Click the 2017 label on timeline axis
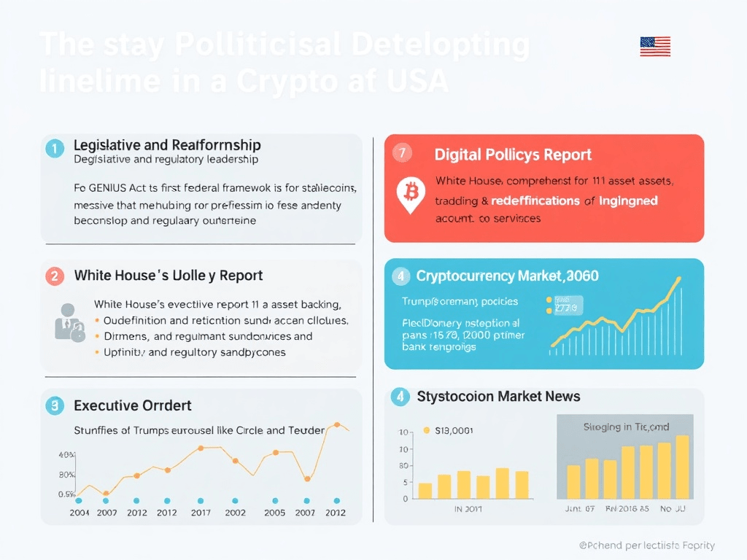Image resolution: width=747 pixels, height=560 pixels. 201,513
